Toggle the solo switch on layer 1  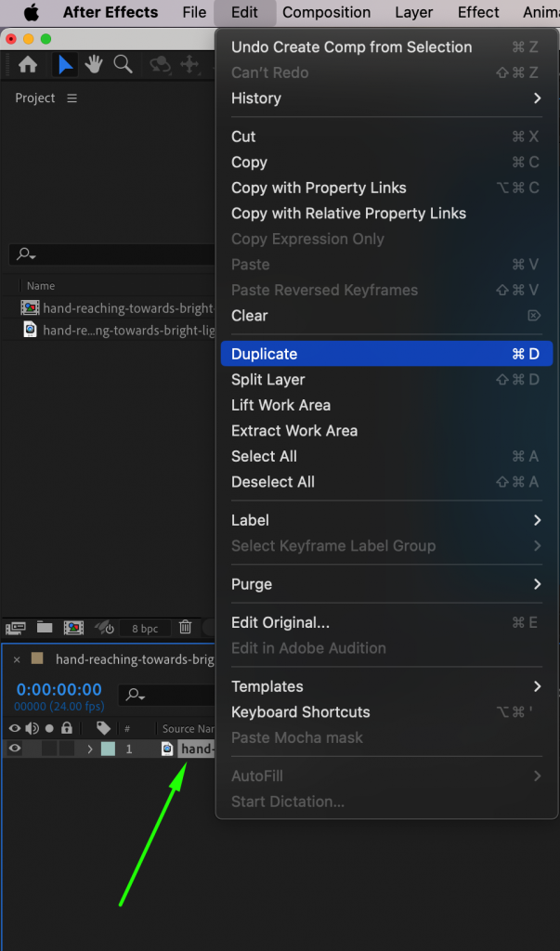point(49,749)
